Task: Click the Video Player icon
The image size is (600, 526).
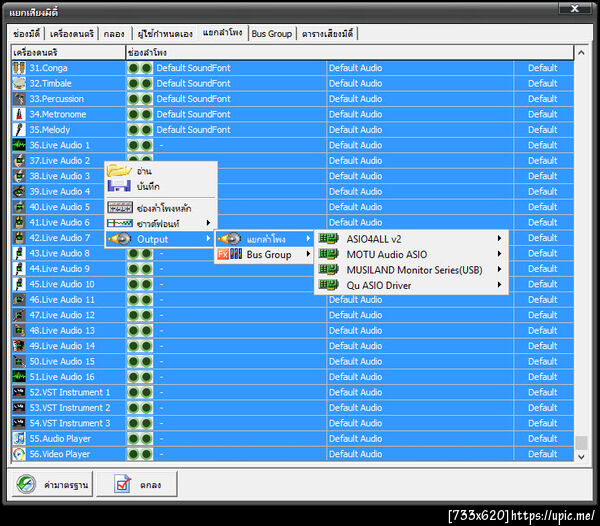Action: pyautogui.click(x=19, y=454)
